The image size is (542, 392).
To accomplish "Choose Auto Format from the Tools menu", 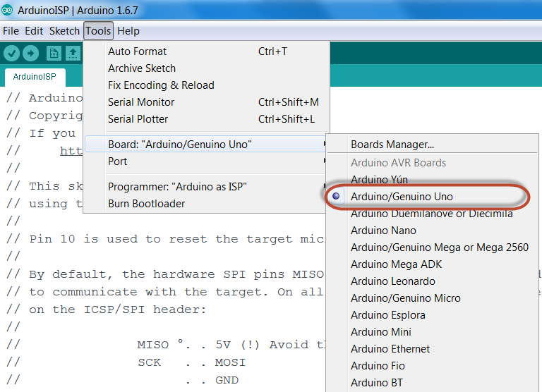I will coord(206,51).
